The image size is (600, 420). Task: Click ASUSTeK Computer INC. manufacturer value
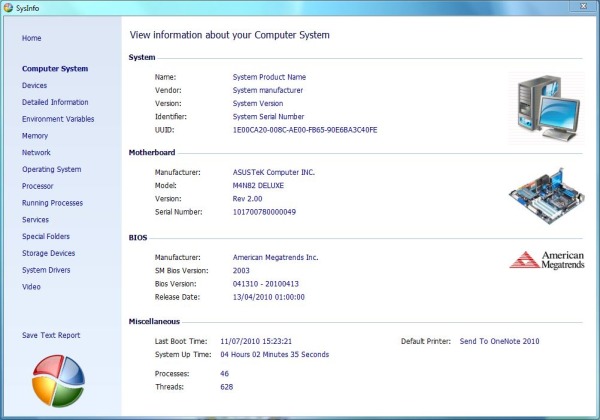click(x=274, y=172)
